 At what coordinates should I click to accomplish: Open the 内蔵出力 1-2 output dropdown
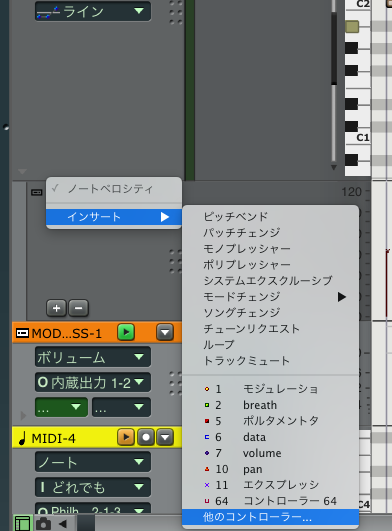point(93,383)
